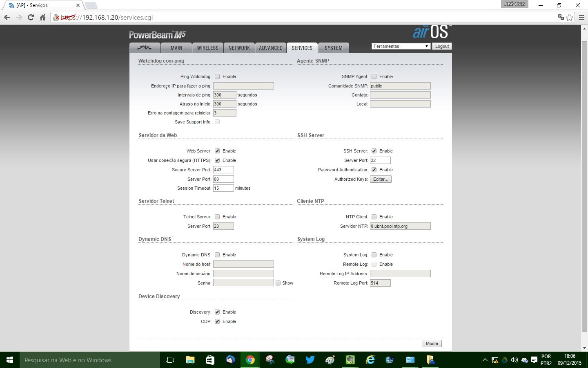
Task: Click the José Vivas profile button
Action: tap(514, 4)
